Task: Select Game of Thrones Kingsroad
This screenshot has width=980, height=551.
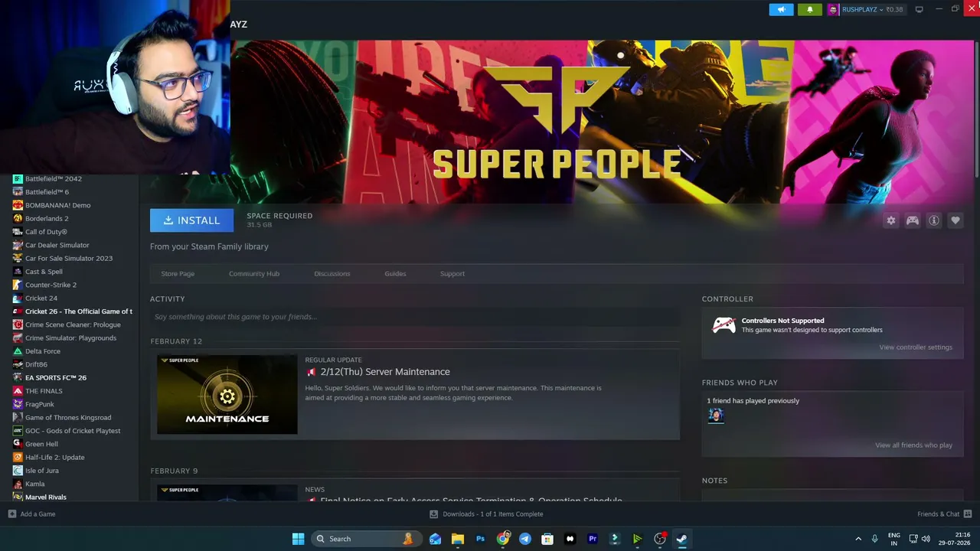Action: [x=68, y=418]
